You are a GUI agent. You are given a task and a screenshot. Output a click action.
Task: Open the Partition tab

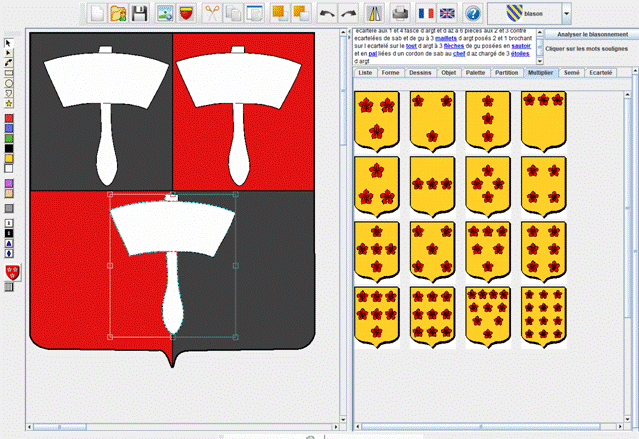507,73
